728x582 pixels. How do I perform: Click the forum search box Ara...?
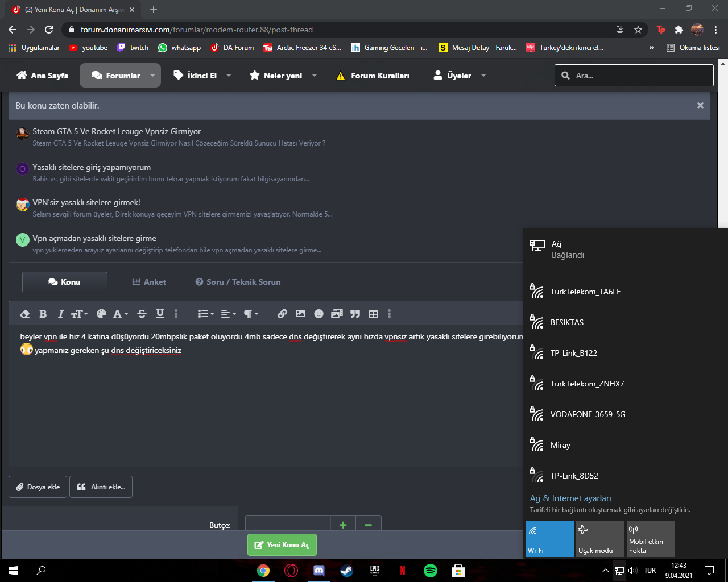pos(634,75)
